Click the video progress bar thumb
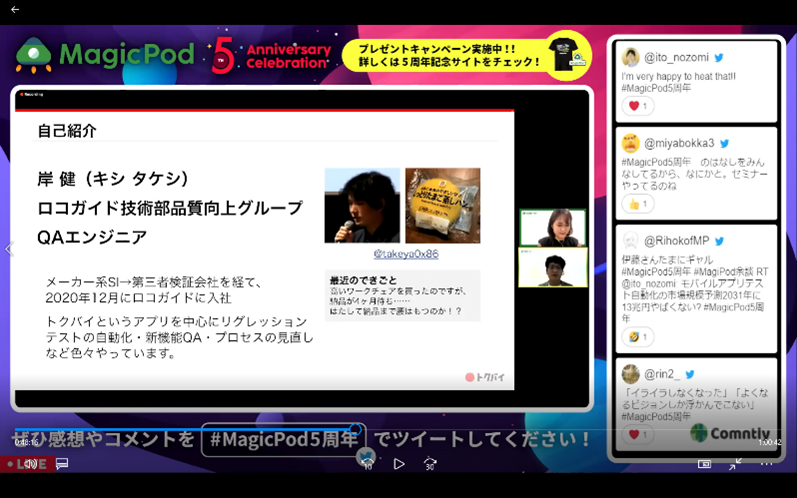 pos(356,429)
